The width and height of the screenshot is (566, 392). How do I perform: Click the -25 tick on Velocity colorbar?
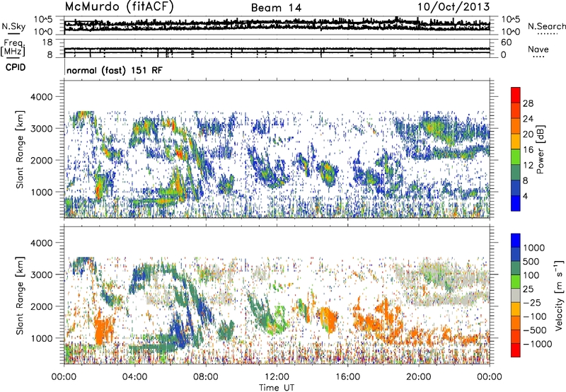coord(533,302)
